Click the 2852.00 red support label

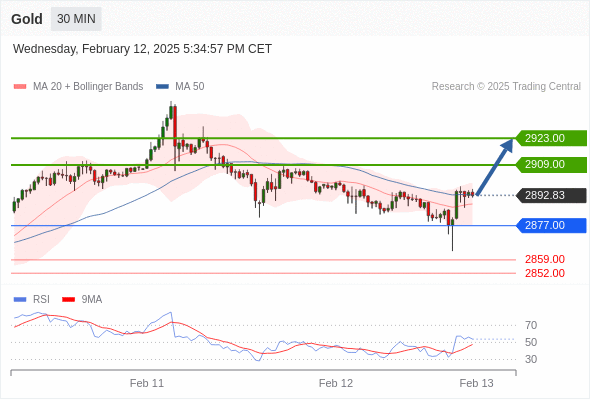click(x=545, y=273)
